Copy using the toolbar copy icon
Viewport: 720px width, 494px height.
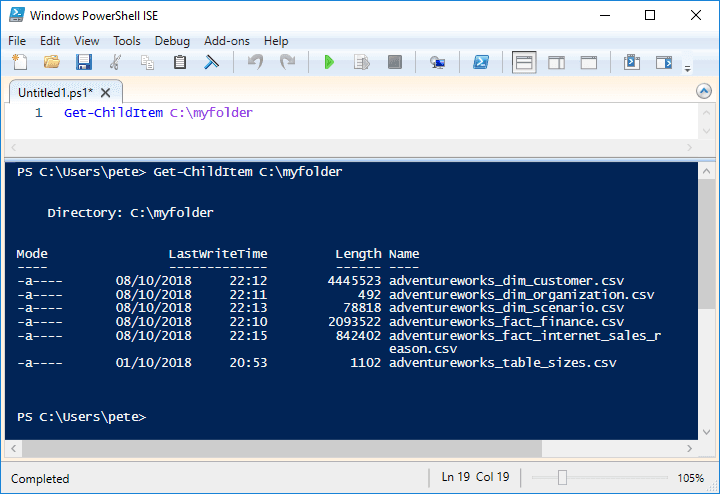click(x=147, y=62)
